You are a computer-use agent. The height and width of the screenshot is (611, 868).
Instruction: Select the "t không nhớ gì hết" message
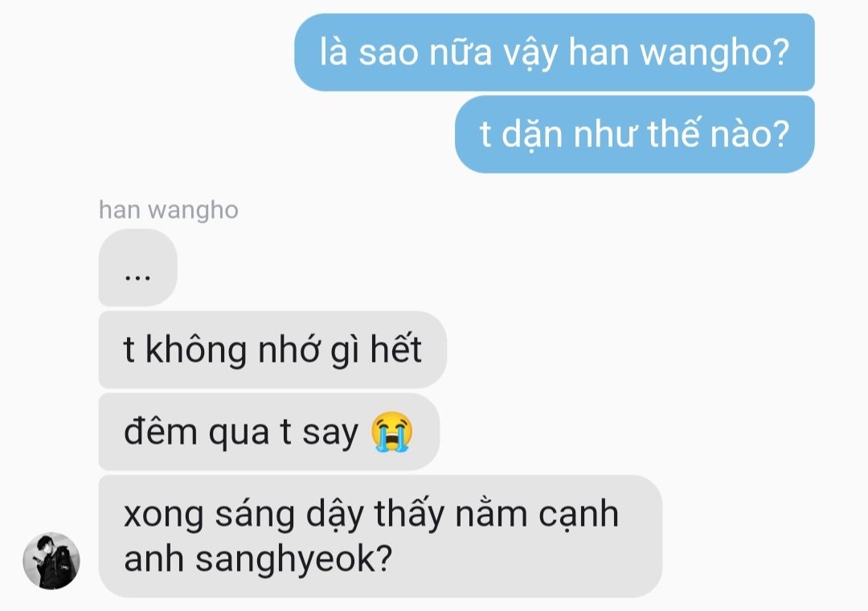click(x=272, y=350)
